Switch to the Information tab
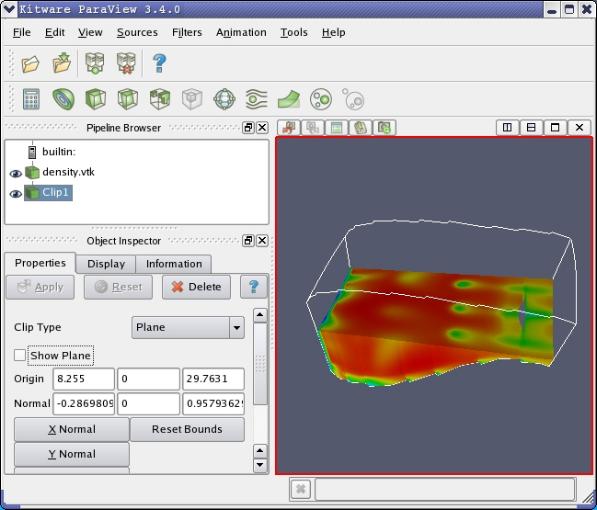Screen dimensions: 597x510 click(174, 264)
